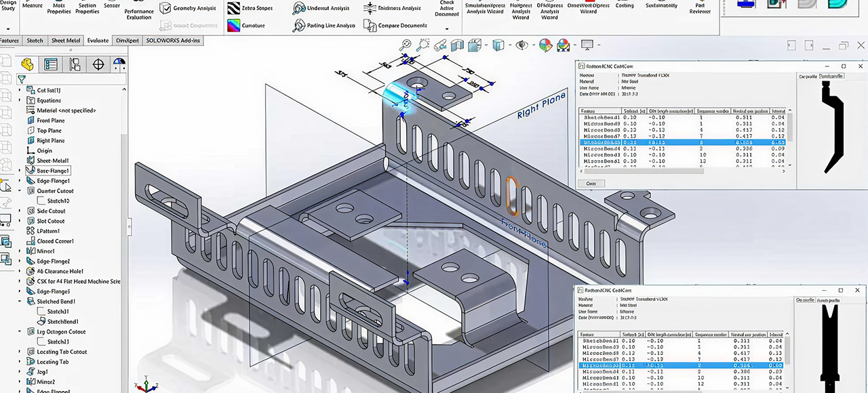
Task: Expand the Edge-Flange1 tree node
Action: click(x=20, y=181)
